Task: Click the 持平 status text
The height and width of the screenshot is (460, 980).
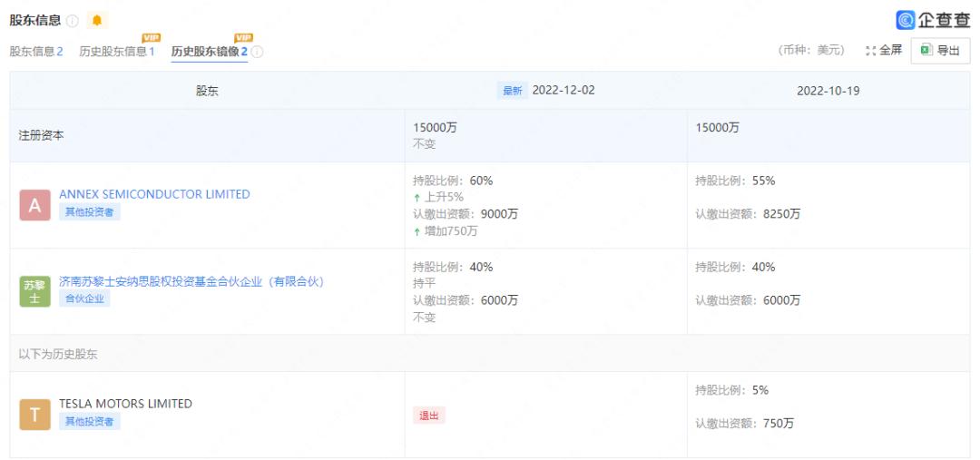Action: (x=425, y=284)
